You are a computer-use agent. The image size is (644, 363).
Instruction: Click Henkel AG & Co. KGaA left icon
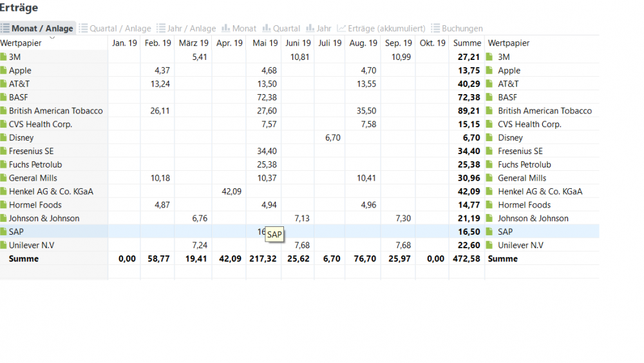click(x=3, y=191)
